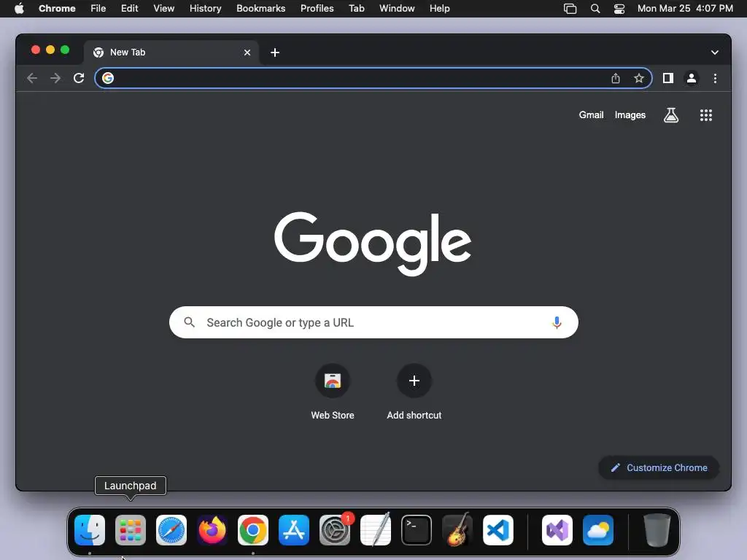
Task: Open Finder from the Dock
Action: (x=90, y=530)
